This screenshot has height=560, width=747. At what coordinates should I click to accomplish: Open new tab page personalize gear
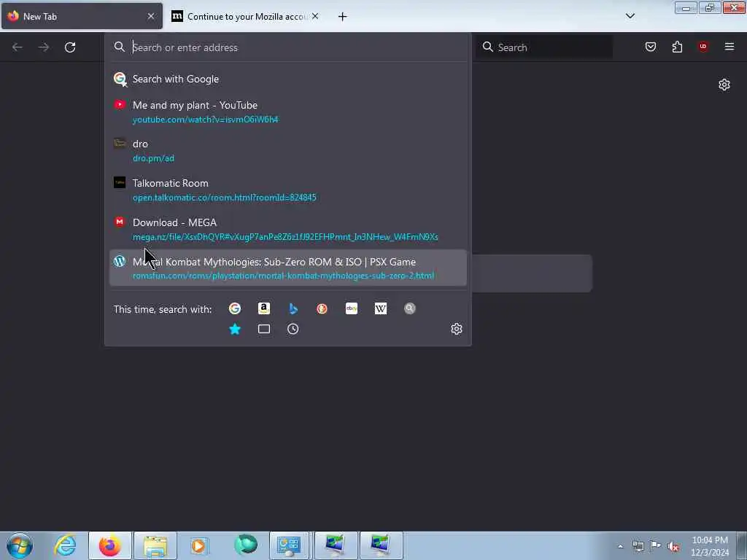tap(724, 85)
